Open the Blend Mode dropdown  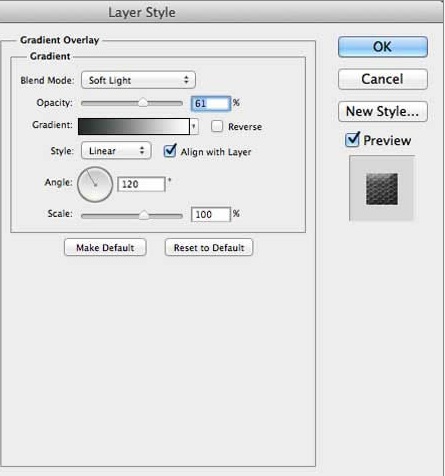[138, 80]
